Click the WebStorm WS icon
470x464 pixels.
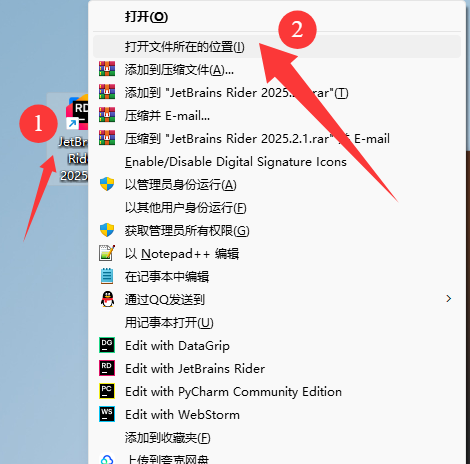click(107, 414)
